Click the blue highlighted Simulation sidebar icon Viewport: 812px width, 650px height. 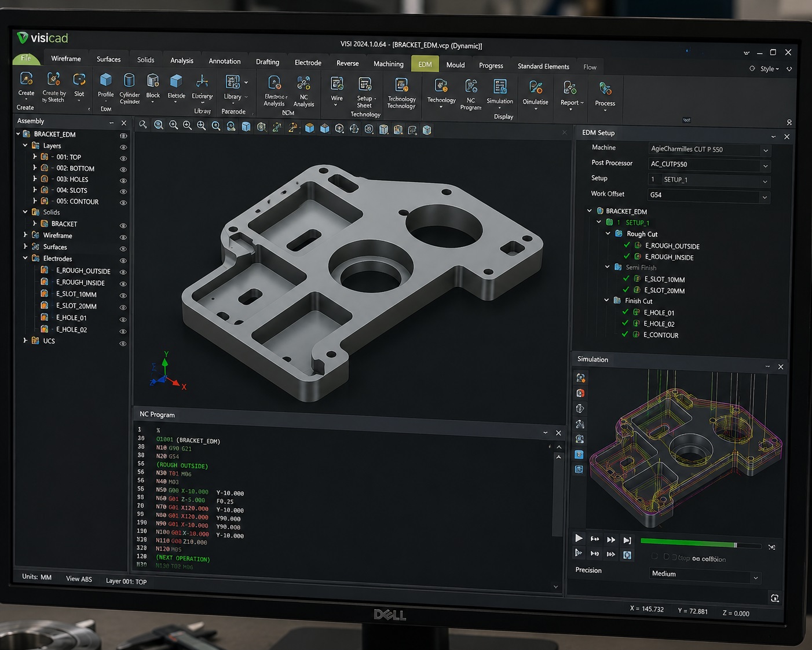[x=579, y=454]
